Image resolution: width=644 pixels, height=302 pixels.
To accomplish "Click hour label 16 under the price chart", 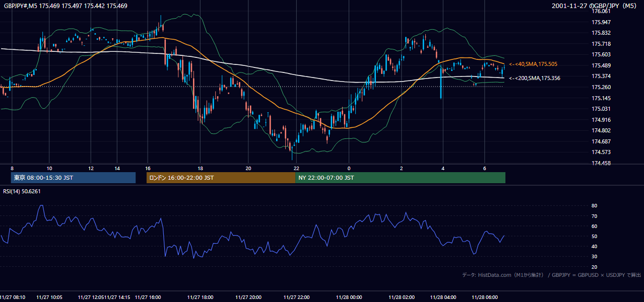I will click(148, 168).
